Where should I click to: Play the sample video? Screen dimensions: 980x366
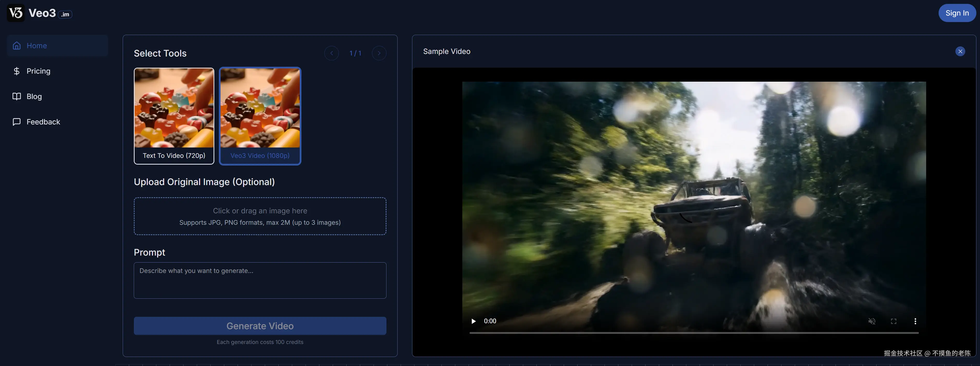(x=473, y=321)
